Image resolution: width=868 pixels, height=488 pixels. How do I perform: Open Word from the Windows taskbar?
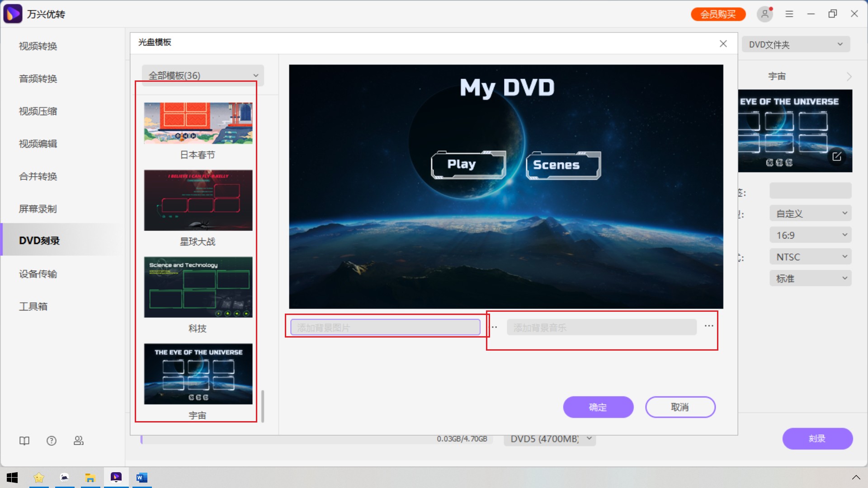pos(142,478)
